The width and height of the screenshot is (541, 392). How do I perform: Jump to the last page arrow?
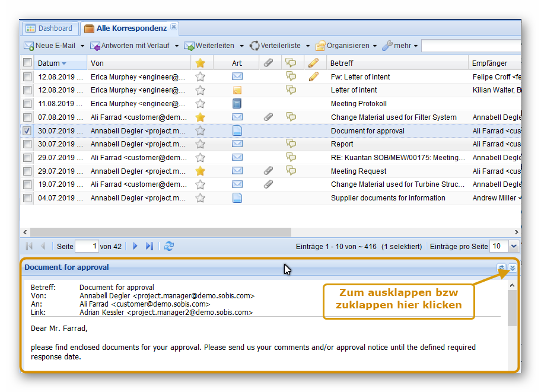click(x=149, y=246)
